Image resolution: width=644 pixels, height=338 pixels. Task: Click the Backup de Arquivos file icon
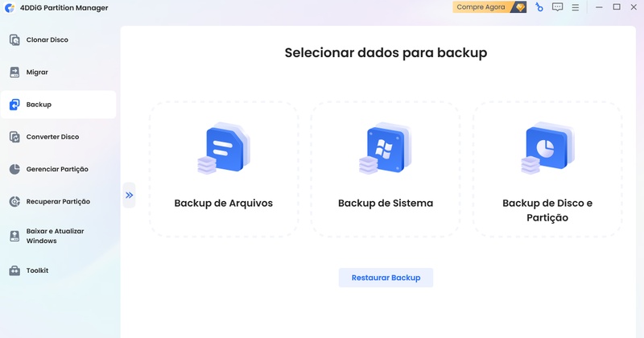pyautogui.click(x=224, y=148)
